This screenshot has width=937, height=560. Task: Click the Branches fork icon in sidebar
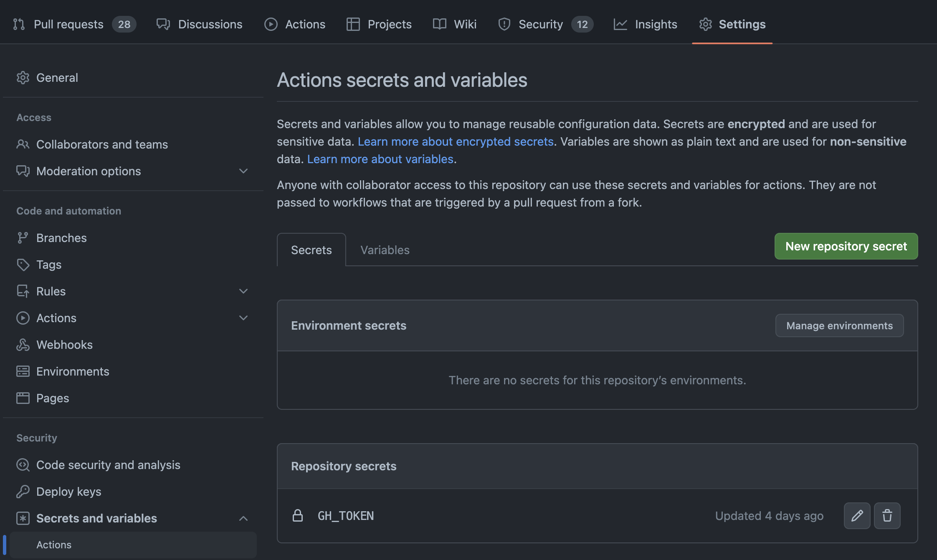click(23, 237)
